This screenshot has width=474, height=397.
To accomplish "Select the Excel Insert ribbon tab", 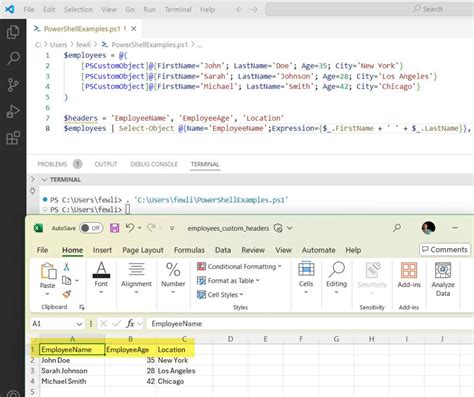I will (102, 250).
